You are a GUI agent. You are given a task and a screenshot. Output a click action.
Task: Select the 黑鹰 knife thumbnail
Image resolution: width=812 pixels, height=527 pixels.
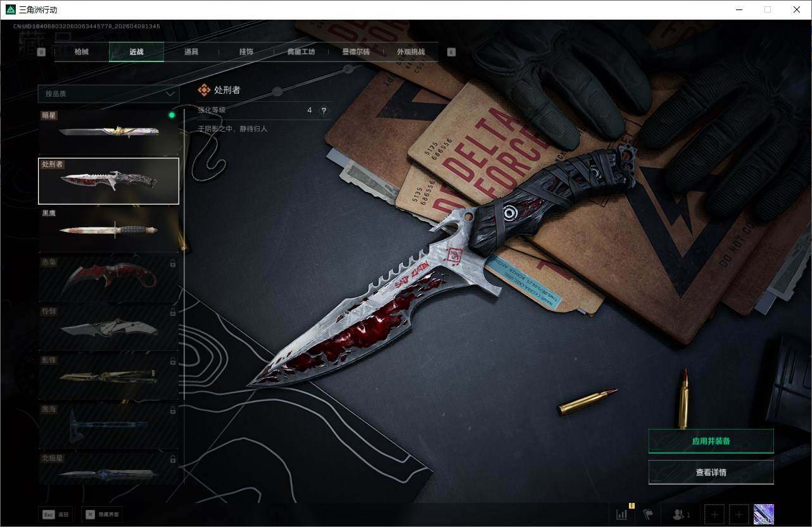(108, 229)
